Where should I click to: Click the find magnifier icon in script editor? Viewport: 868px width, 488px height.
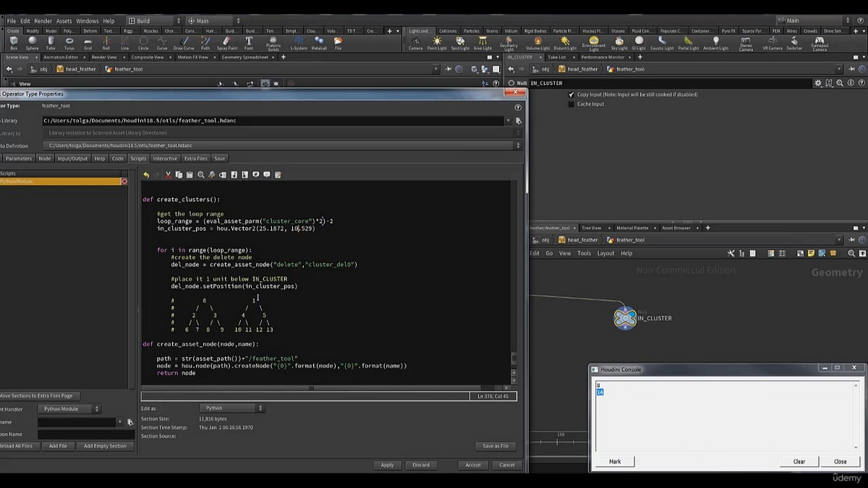[201, 175]
